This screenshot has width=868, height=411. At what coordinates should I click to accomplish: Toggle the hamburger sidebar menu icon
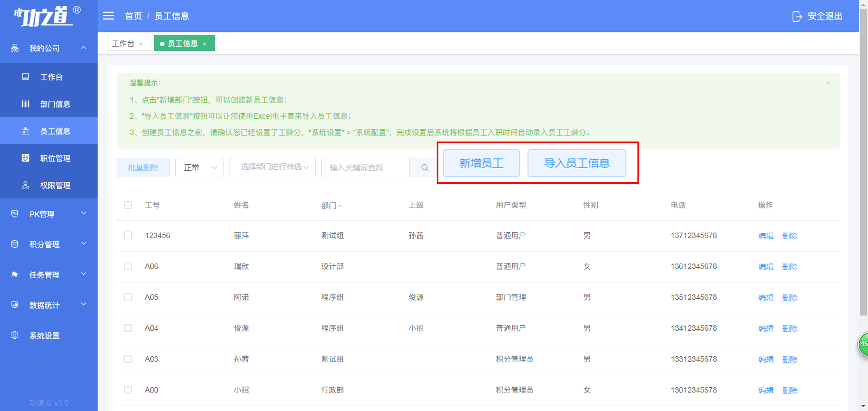coord(108,16)
